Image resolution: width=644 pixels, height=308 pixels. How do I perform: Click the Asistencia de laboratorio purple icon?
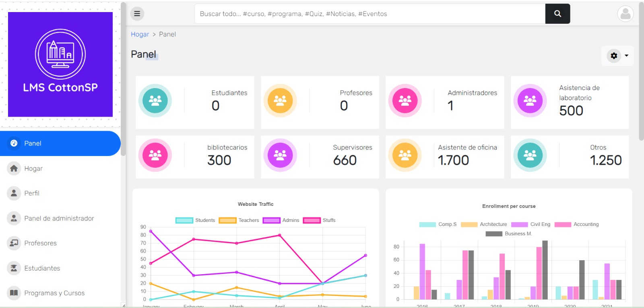pyautogui.click(x=530, y=101)
